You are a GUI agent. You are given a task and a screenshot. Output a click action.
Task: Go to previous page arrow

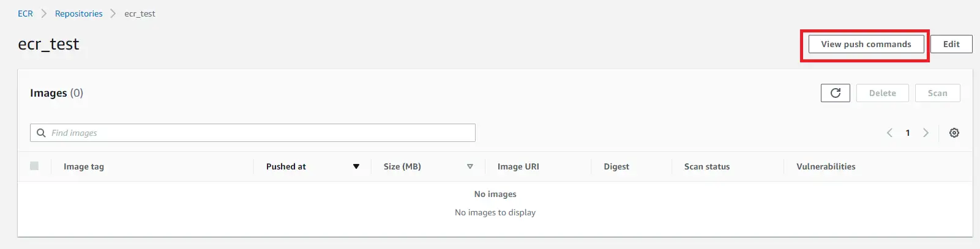click(x=889, y=133)
